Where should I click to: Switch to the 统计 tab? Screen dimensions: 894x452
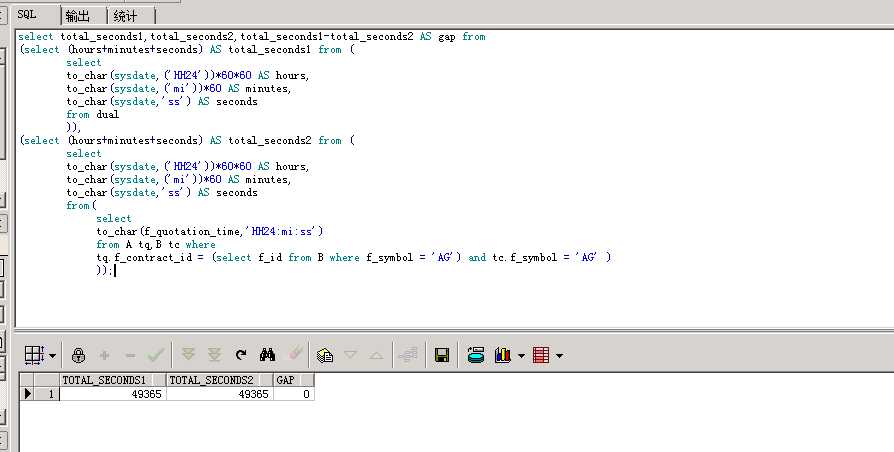click(x=126, y=16)
